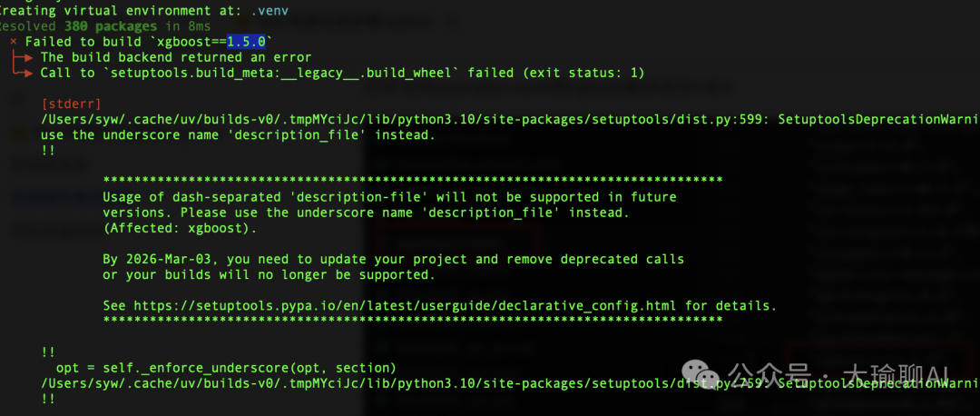Click the arrow before 'The build backend'
This screenshot has width=980, height=416.
click(22, 57)
